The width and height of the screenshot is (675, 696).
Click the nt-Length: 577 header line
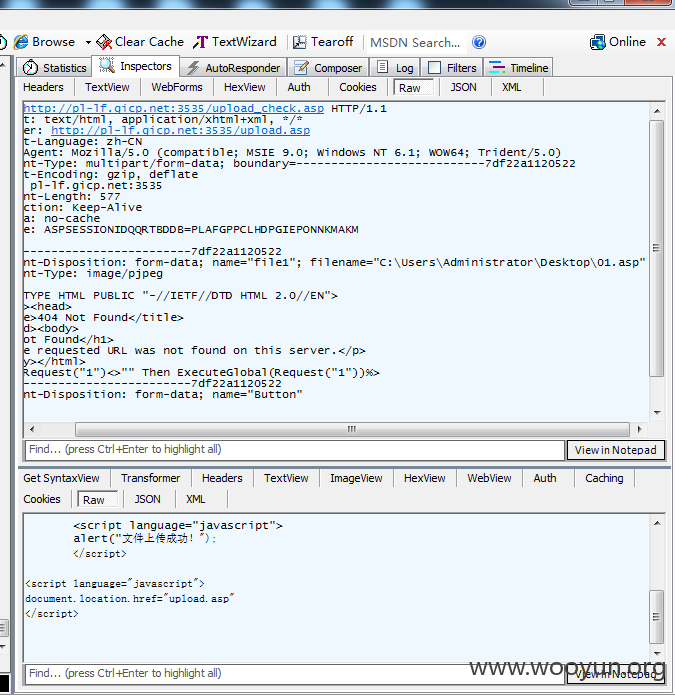click(x=72, y=197)
